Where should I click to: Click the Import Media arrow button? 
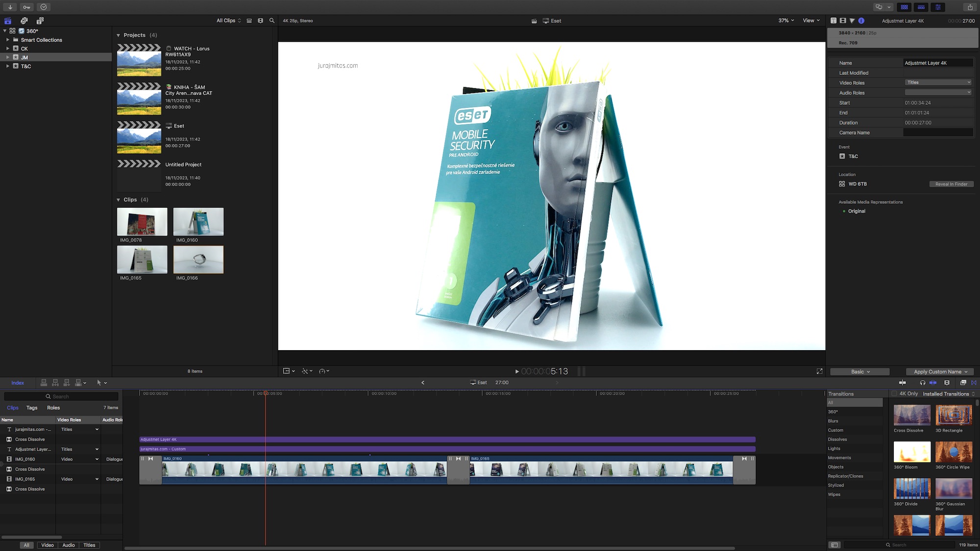(x=10, y=7)
